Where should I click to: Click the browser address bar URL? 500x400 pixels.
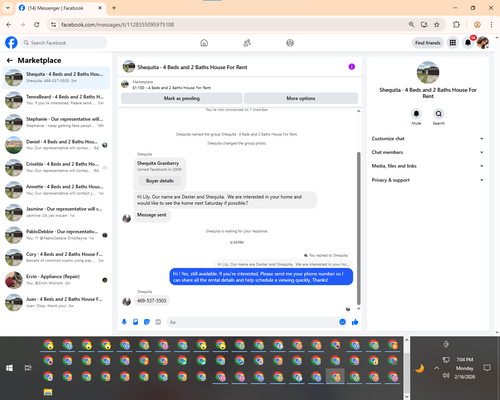(x=117, y=25)
